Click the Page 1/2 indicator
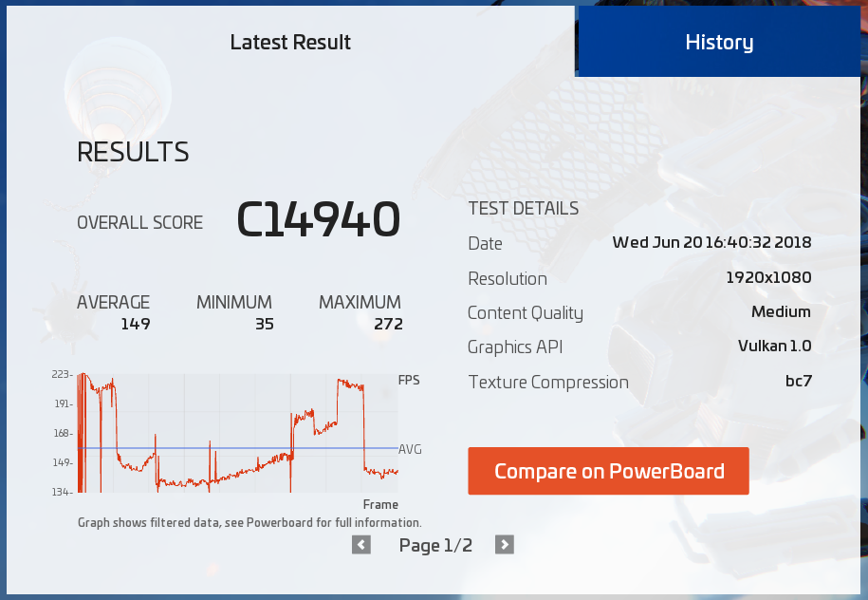 [x=435, y=546]
